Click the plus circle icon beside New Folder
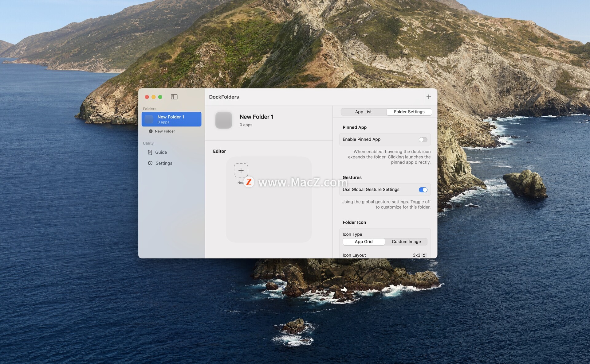The width and height of the screenshot is (590, 364). pos(151,131)
